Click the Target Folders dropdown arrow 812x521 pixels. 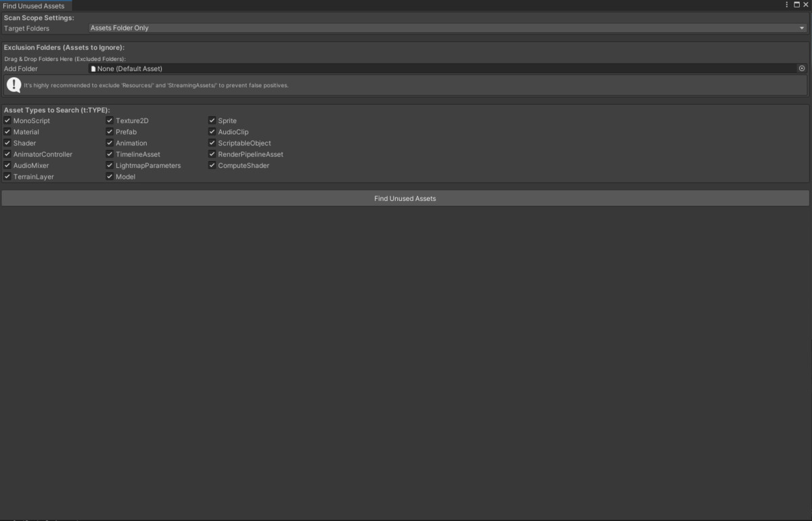tap(801, 28)
